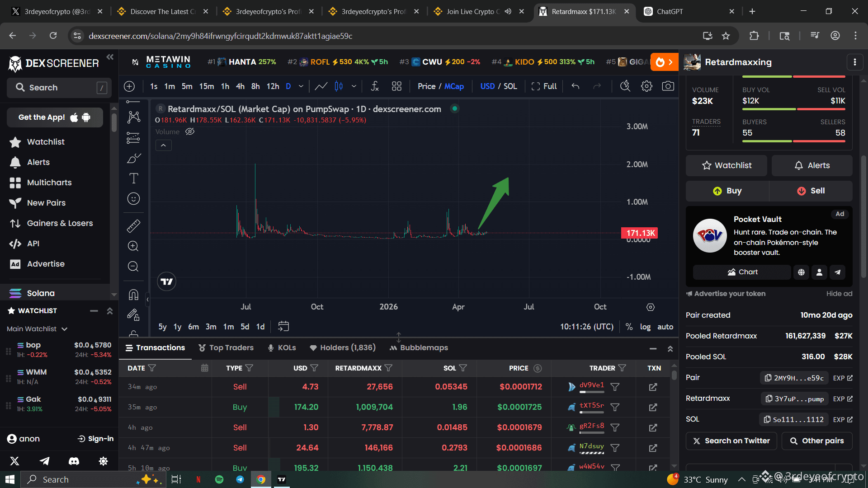
Task: Collapse the watchlist panel chevron
Action: (109, 311)
